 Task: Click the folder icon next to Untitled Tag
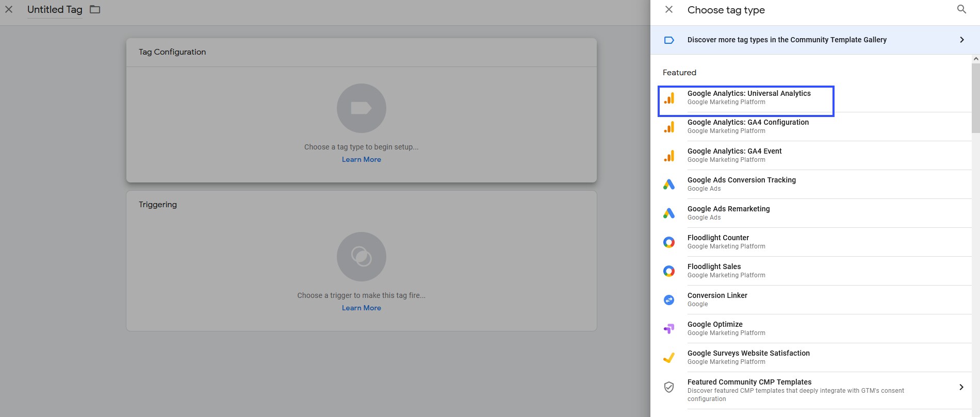(95, 9)
